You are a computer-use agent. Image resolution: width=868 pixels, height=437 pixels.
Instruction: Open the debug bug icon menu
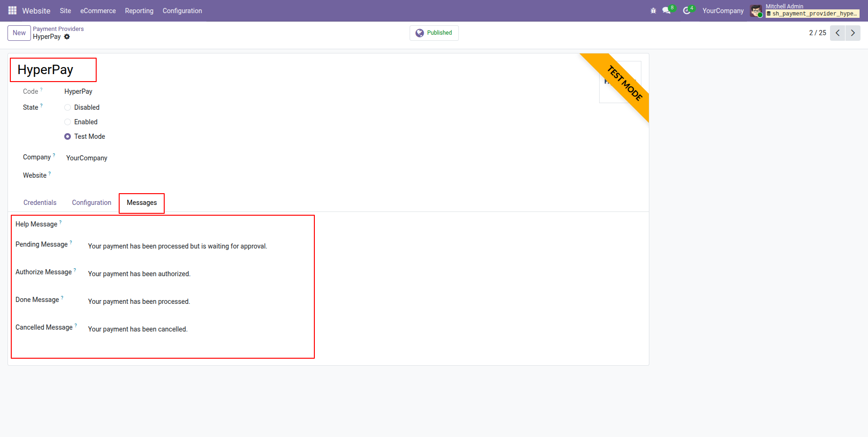click(x=653, y=10)
